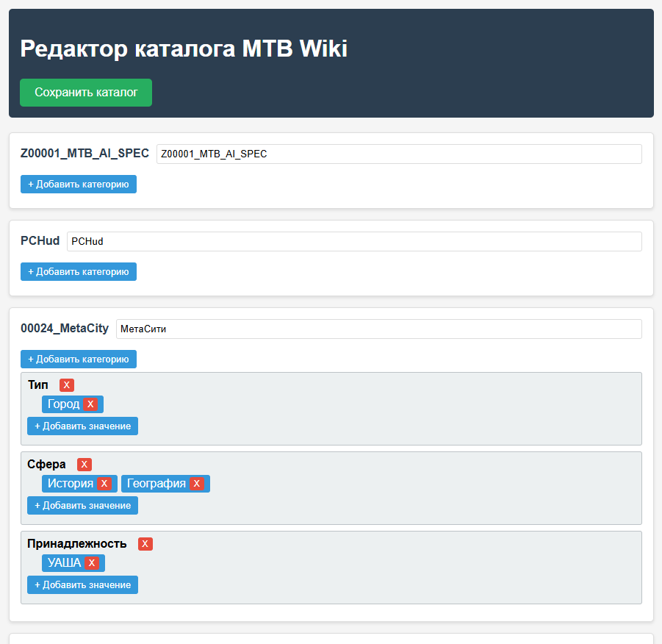Edit the МетаСити name field
662x644 pixels.
pyautogui.click(x=378, y=329)
